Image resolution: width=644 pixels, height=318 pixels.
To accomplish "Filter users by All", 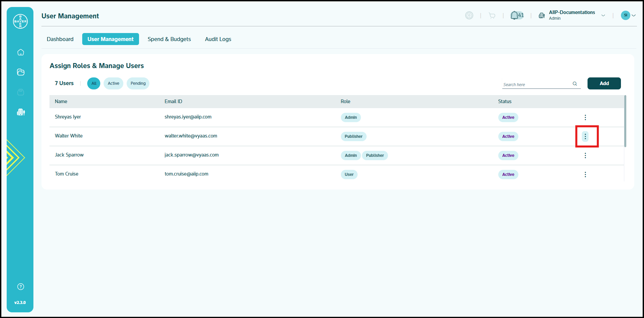I will click(94, 83).
